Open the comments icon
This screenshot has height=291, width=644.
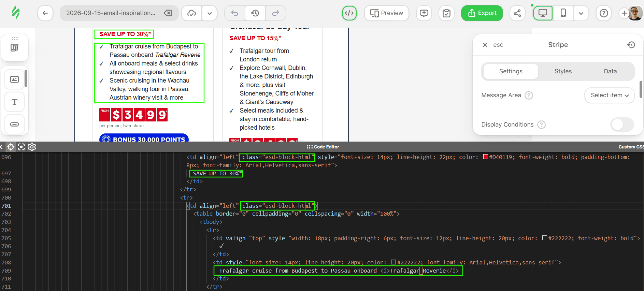(424, 13)
